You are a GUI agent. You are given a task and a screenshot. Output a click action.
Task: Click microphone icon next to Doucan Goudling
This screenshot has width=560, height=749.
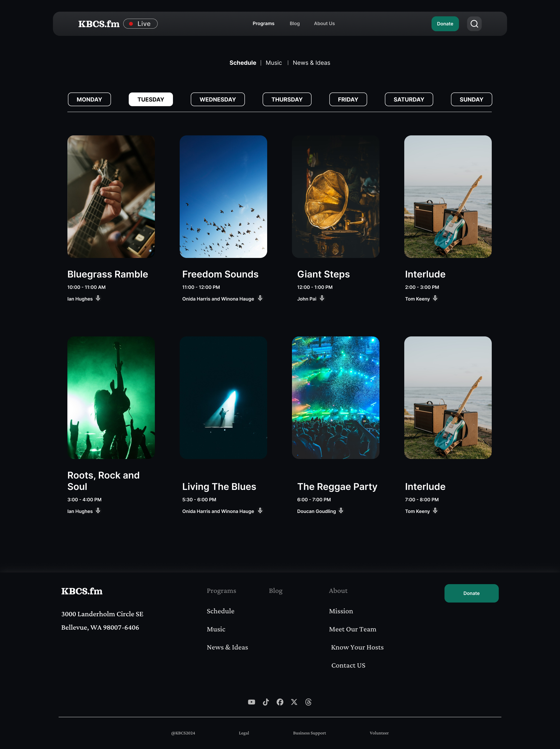point(341,510)
